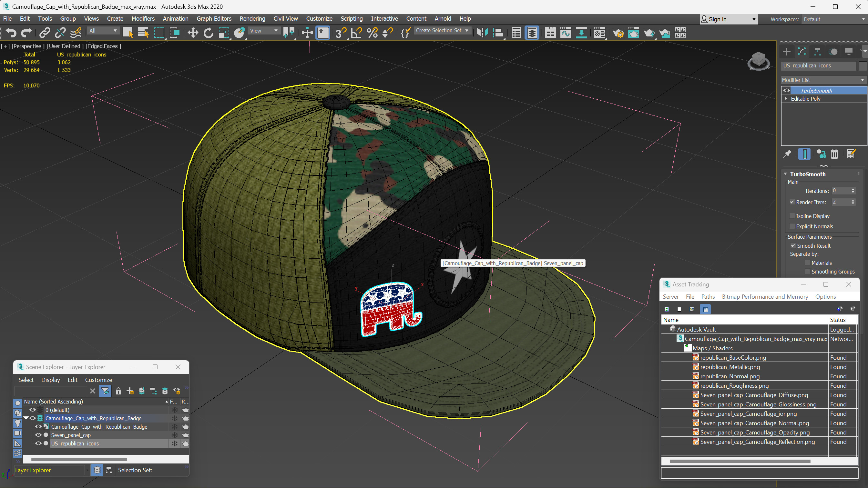Click the Pin Stack icon
The height and width of the screenshot is (488, 868).
pos(787,154)
